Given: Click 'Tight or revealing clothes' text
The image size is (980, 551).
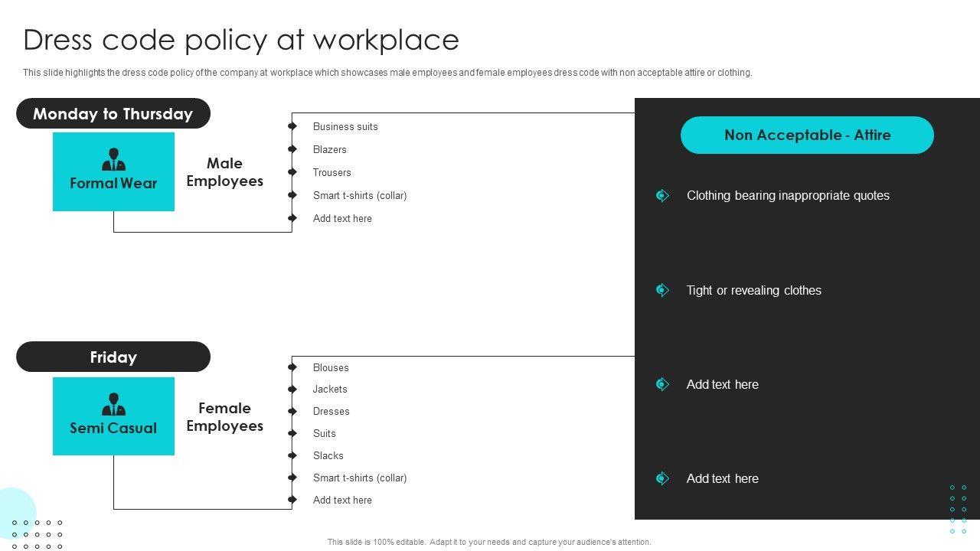Looking at the screenshot, I should tap(754, 290).
